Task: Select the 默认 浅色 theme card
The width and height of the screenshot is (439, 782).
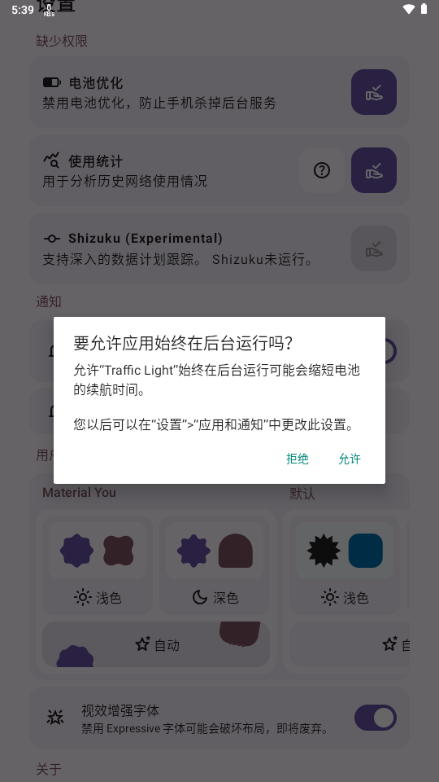Action: coord(345,565)
